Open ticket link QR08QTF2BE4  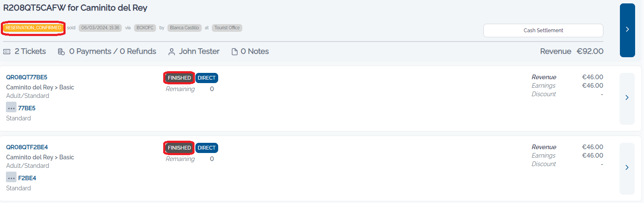pos(27,147)
